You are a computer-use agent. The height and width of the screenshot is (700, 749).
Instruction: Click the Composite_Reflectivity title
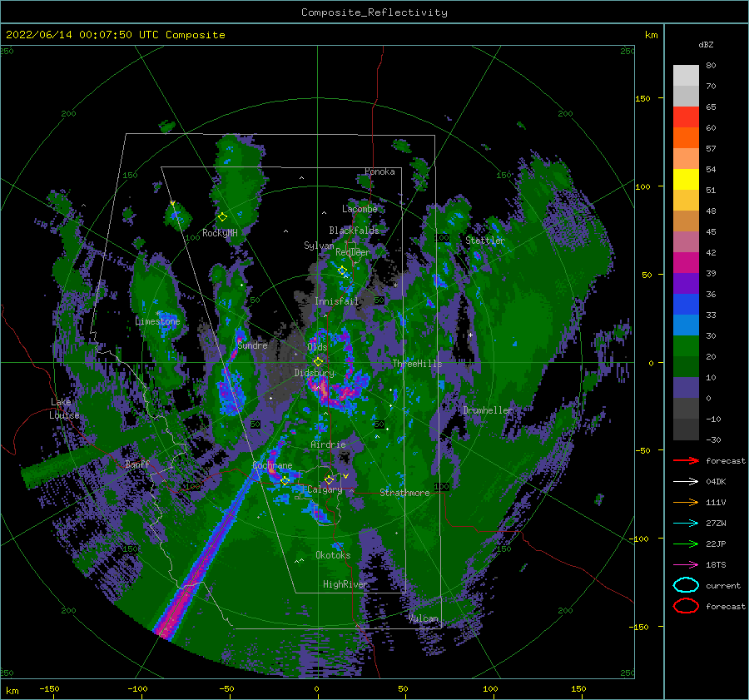(x=374, y=12)
